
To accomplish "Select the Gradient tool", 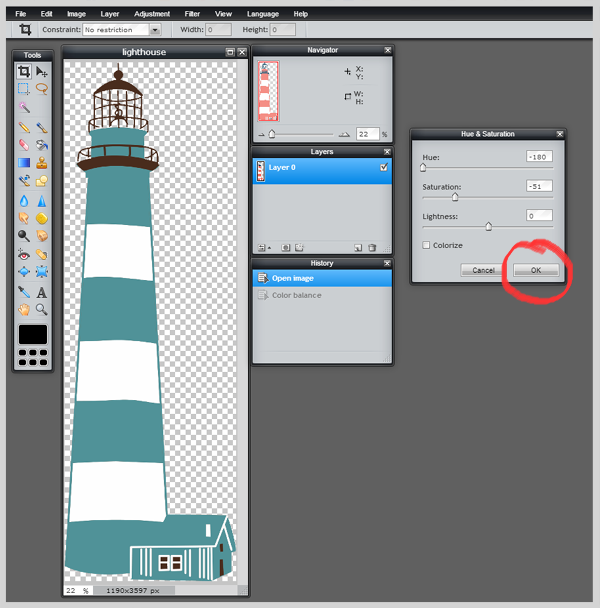I will pyautogui.click(x=24, y=163).
